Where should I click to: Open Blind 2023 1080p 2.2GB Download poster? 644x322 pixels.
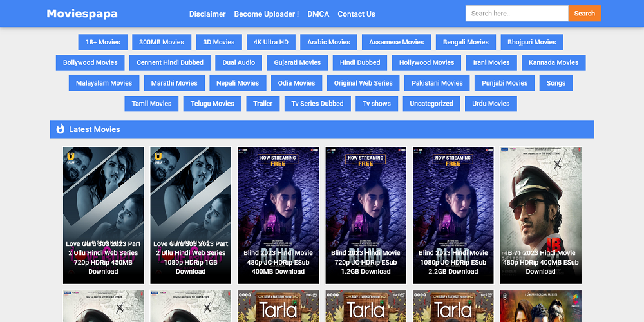[453, 215]
